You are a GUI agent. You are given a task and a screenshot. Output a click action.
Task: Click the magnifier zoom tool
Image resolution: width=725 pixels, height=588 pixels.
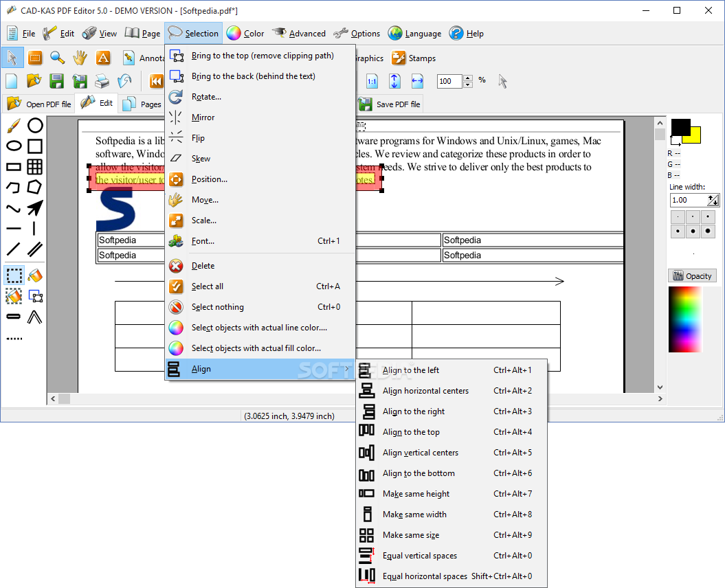click(57, 58)
